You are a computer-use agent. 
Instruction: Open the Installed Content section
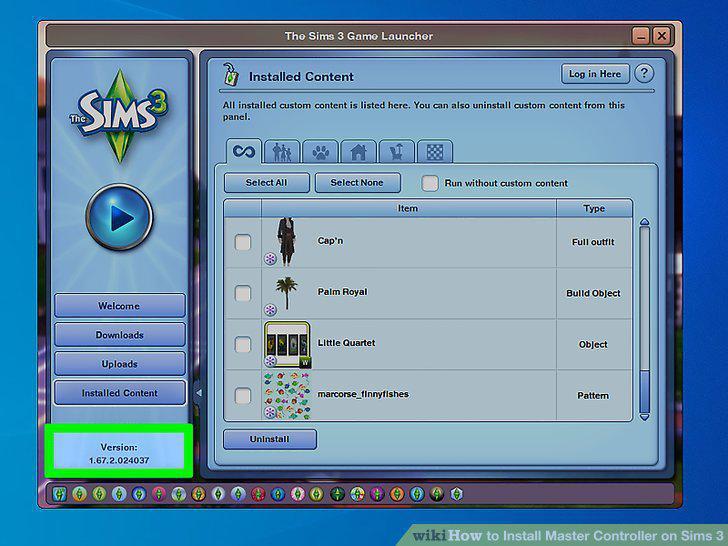tap(119, 393)
